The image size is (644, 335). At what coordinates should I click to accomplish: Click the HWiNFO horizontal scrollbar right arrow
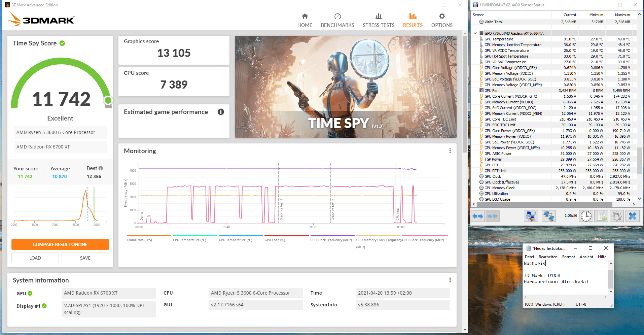point(634,204)
